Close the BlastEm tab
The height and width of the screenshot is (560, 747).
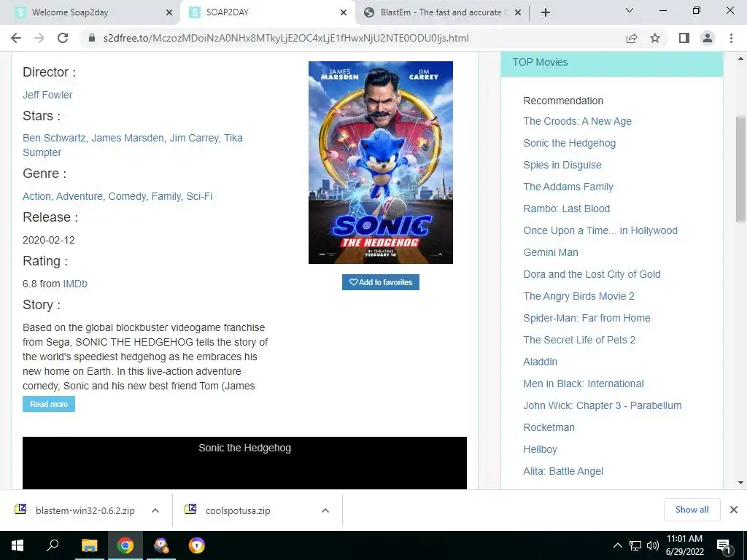point(519,12)
